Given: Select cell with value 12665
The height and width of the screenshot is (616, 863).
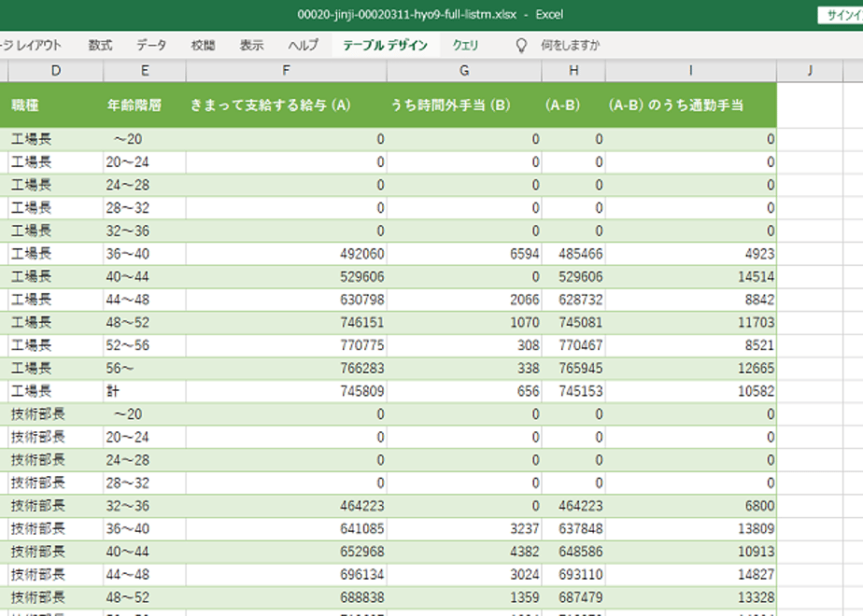Looking at the screenshot, I should click(x=691, y=369).
